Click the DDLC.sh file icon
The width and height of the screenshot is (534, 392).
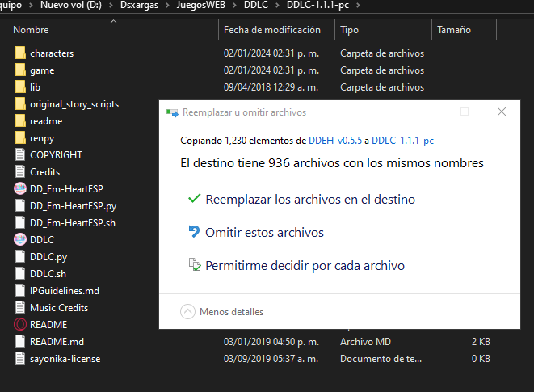(20, 273)
